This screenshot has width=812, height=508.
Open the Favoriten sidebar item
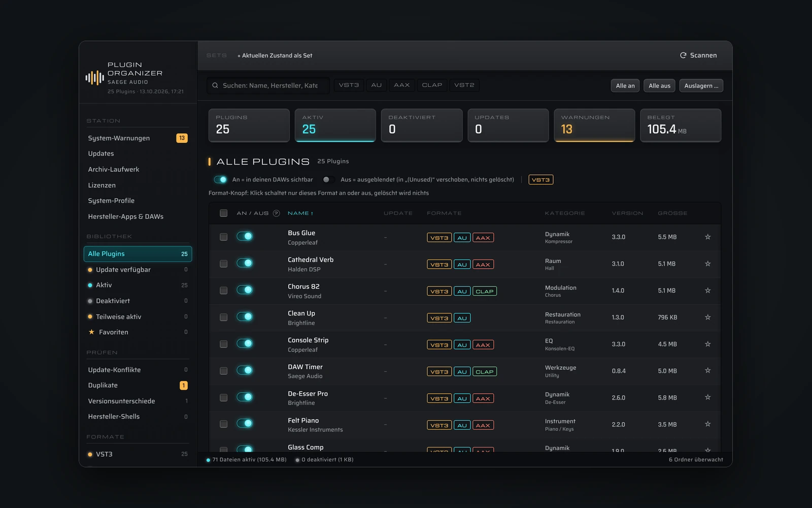click(x=138, y=332)
